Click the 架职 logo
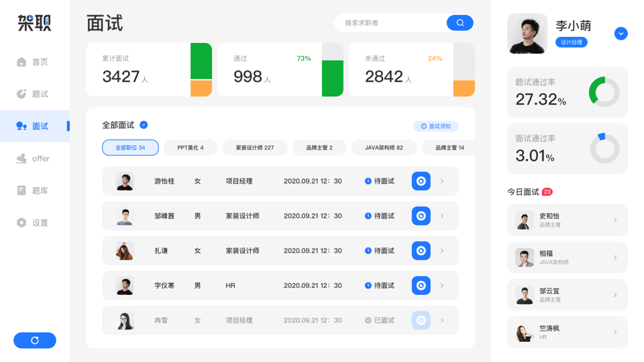 [x=34, y=23]
